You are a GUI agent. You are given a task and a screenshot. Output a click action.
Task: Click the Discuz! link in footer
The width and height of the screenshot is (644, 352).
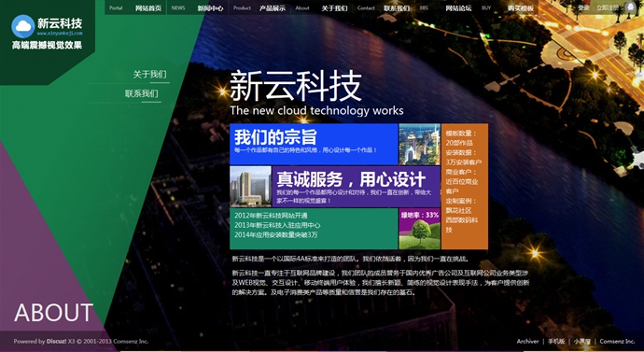click(x=56, y=342)
